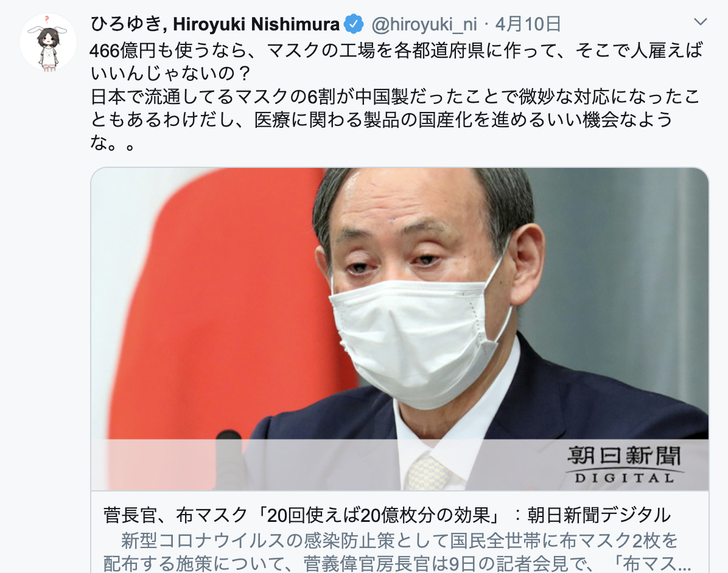Visit the ひろゆき, Hiroyuki Nishimura profile name
Screen dimensions: 728x573
(x=215, y=24)
